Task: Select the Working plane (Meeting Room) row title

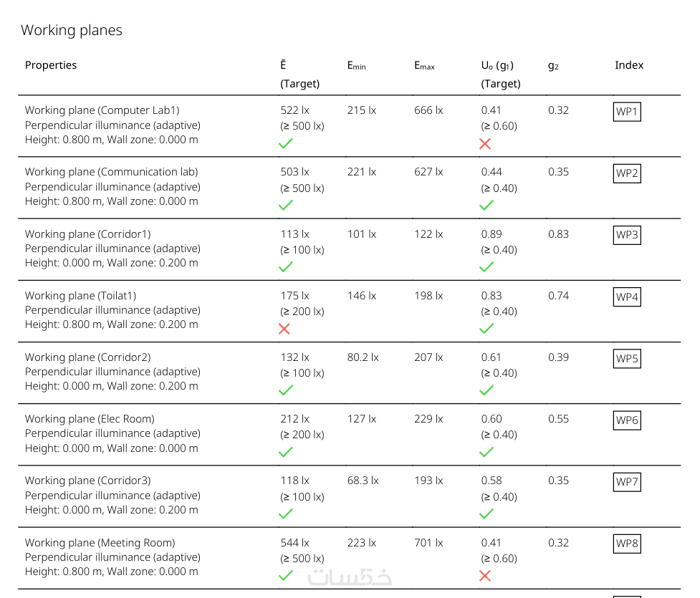Action: click(100, 543)
